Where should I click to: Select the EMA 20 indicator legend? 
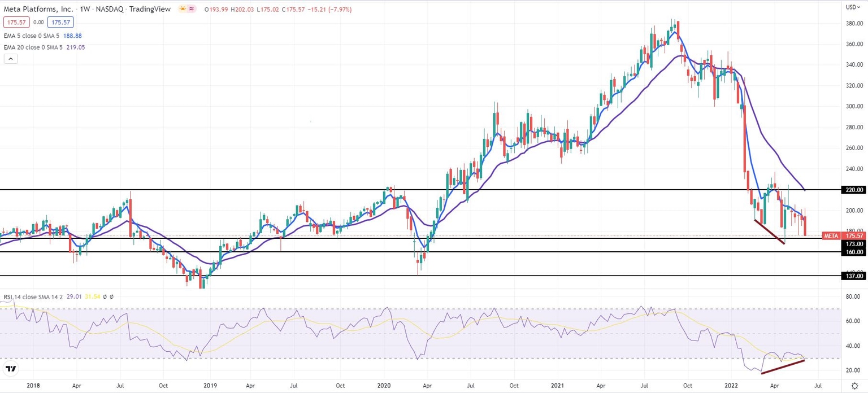click(x=33, y=47)
